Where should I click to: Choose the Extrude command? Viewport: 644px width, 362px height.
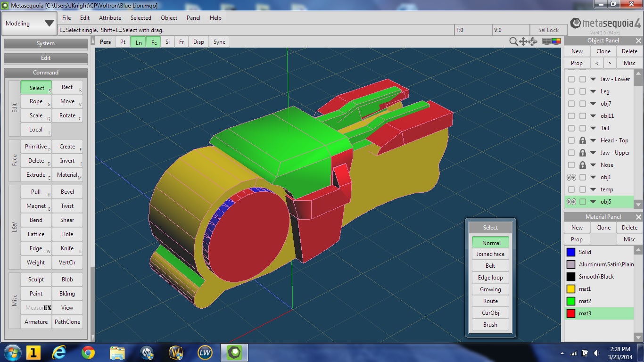[x=36, y=175]
